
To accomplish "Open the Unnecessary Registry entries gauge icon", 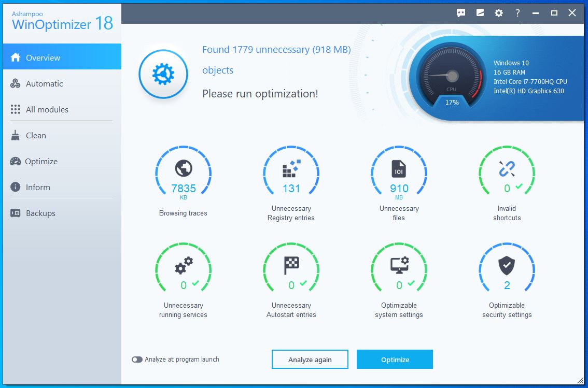I will 291,167.
